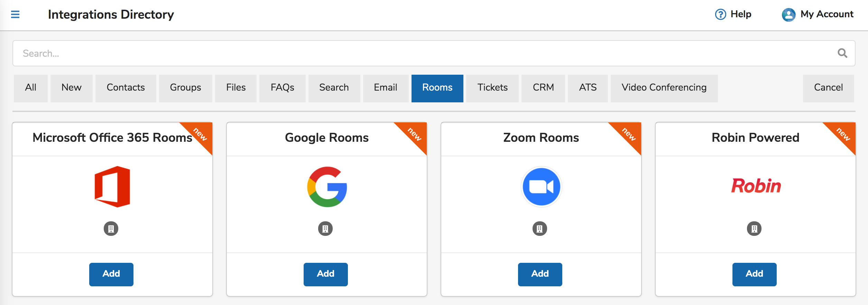Viewport: 868px width, 305px height.
Task: Click building icon under Zoom Rooms
Action: coord(540,229)
